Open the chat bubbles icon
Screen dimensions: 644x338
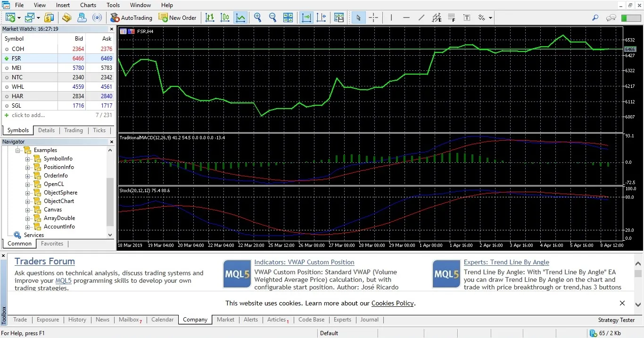coord(611,17)
